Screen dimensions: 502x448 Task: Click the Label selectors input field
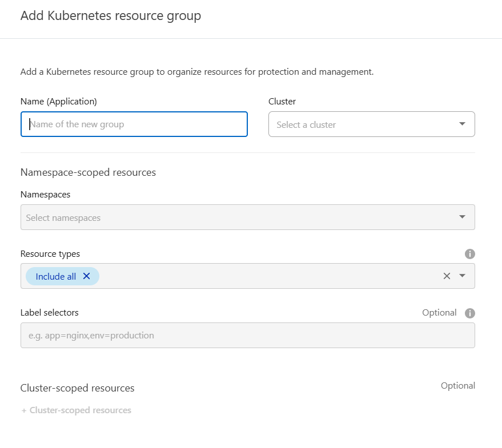tap(247, 336)
